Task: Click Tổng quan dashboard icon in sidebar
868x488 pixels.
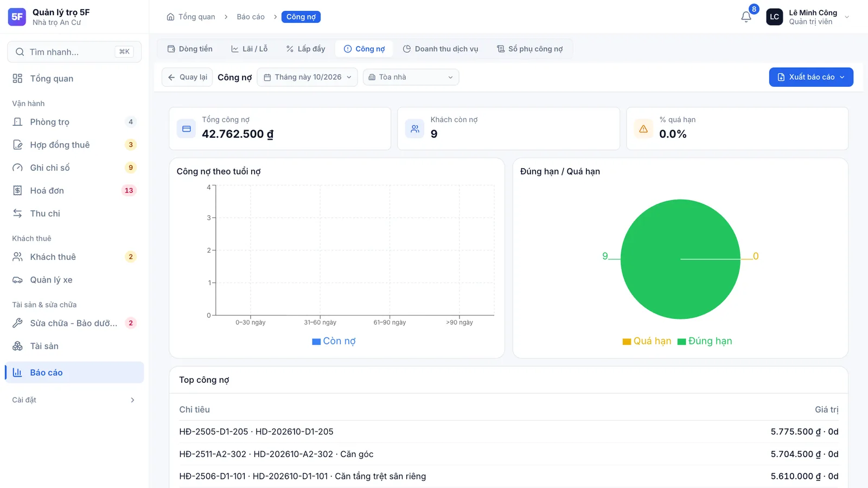Action: (17, 79)
